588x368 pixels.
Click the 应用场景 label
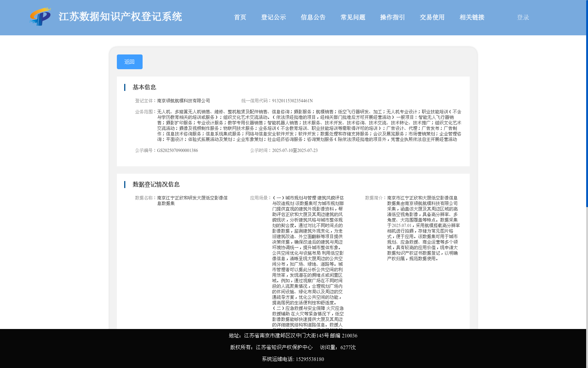261,198
